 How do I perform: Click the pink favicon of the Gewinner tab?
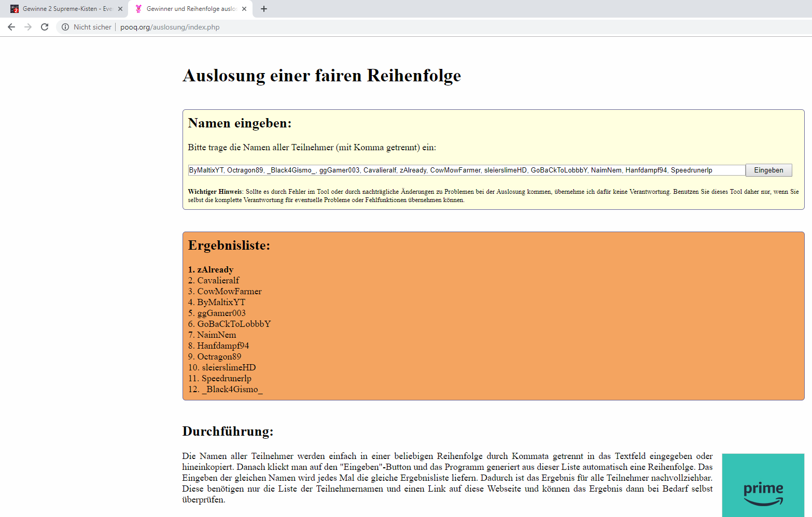tap(138, 9)
